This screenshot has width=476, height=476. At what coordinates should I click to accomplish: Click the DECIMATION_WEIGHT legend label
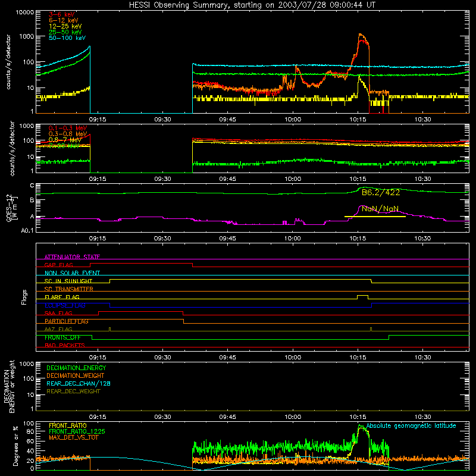pyautogui.click(x=76, y=375)
